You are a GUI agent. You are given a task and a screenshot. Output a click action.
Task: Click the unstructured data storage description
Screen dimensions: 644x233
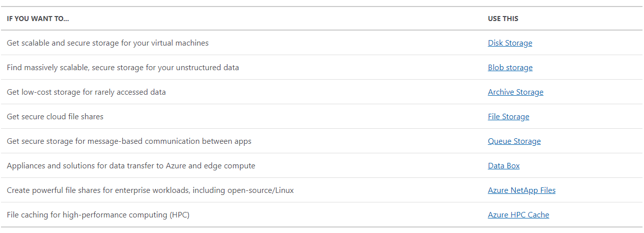(x=123, y=68)
